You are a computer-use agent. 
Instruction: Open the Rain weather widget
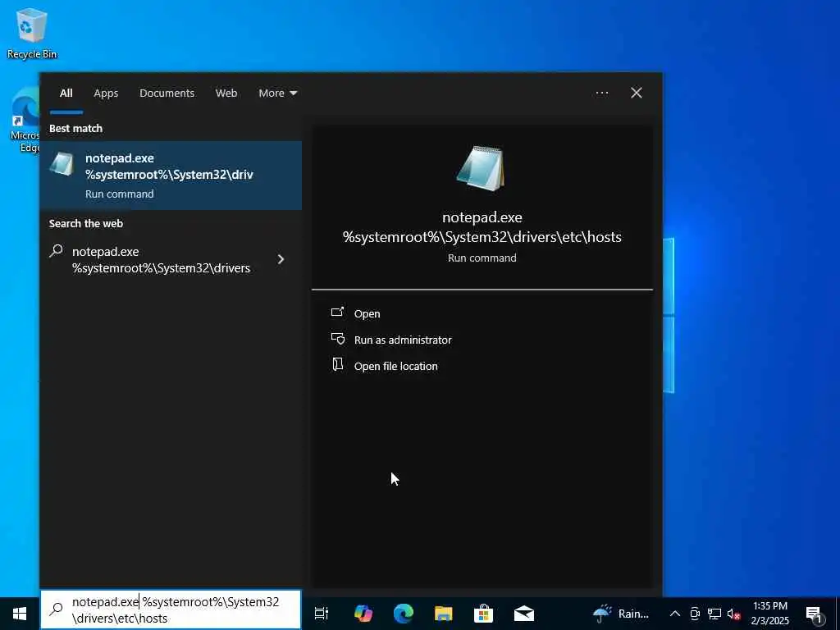coord(622,613)
